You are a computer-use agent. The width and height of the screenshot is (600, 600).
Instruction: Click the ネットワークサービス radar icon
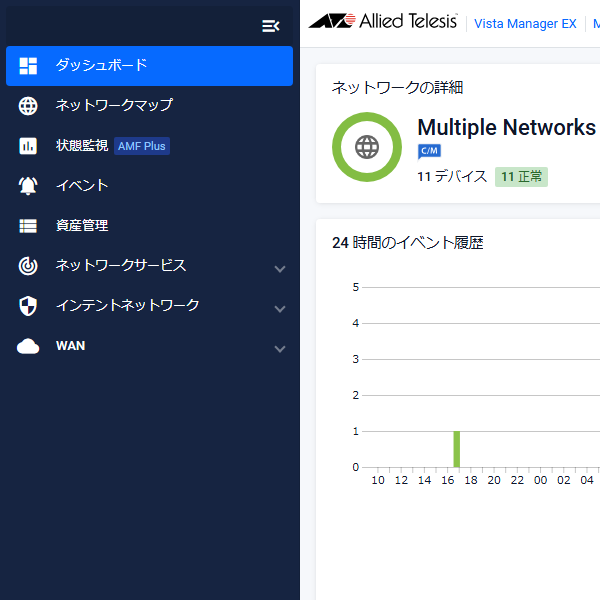[28, 266]
